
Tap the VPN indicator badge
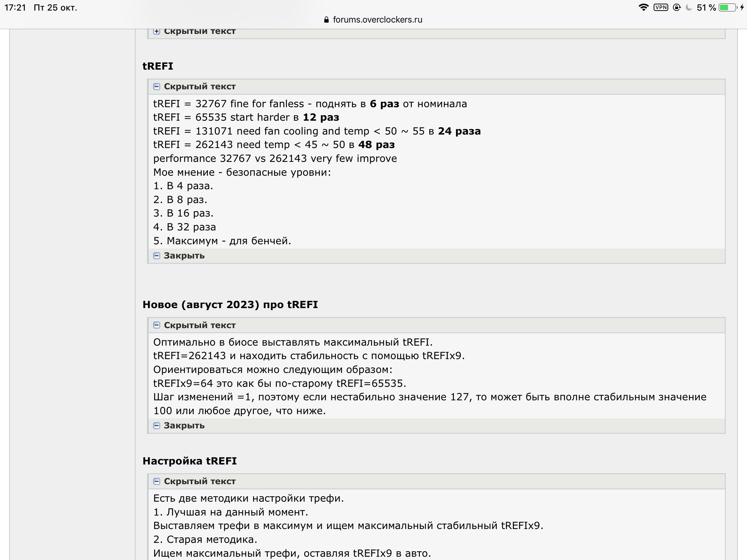coord(661,8)
